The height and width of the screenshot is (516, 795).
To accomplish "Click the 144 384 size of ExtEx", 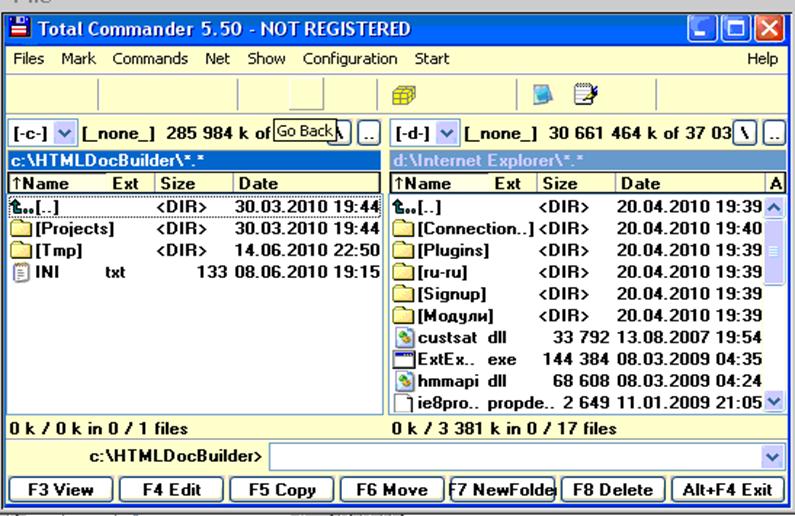I will (x=575, y=359).
